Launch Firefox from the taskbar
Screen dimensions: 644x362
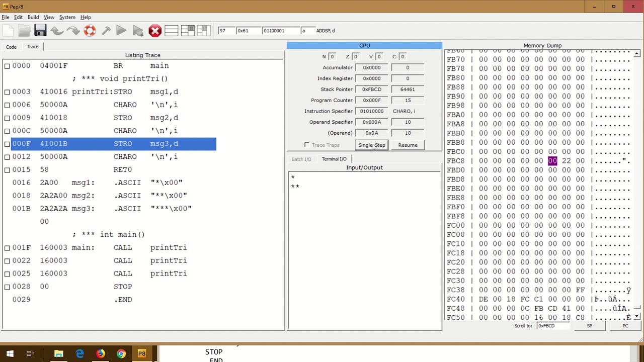[x=101, y=354]
